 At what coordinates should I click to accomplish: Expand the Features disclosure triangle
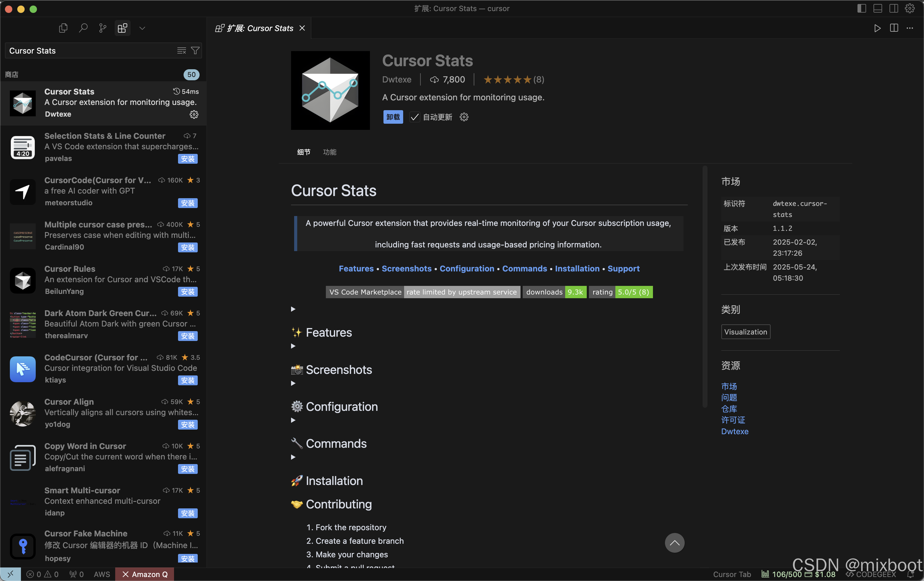point(293,346)
